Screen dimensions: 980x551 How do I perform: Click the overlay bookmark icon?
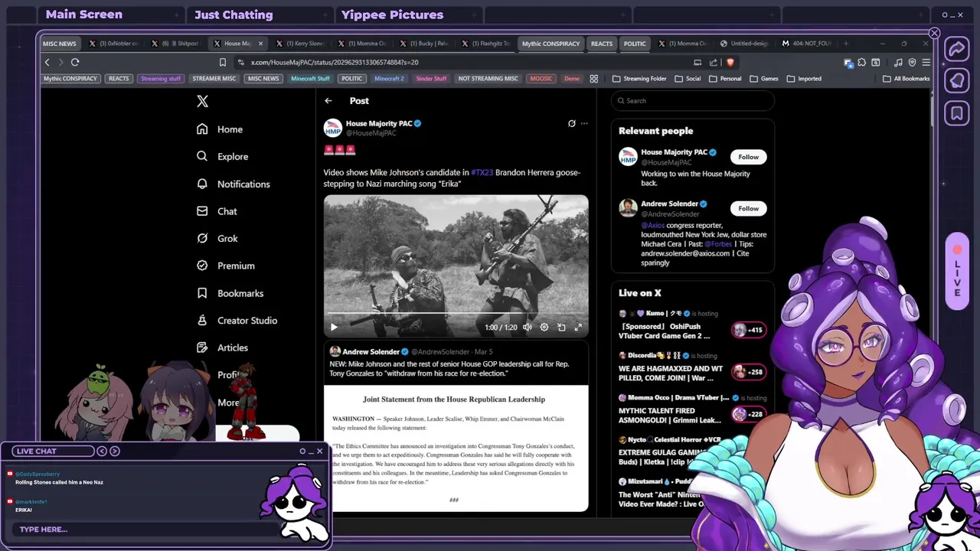[x=956, y=114]
